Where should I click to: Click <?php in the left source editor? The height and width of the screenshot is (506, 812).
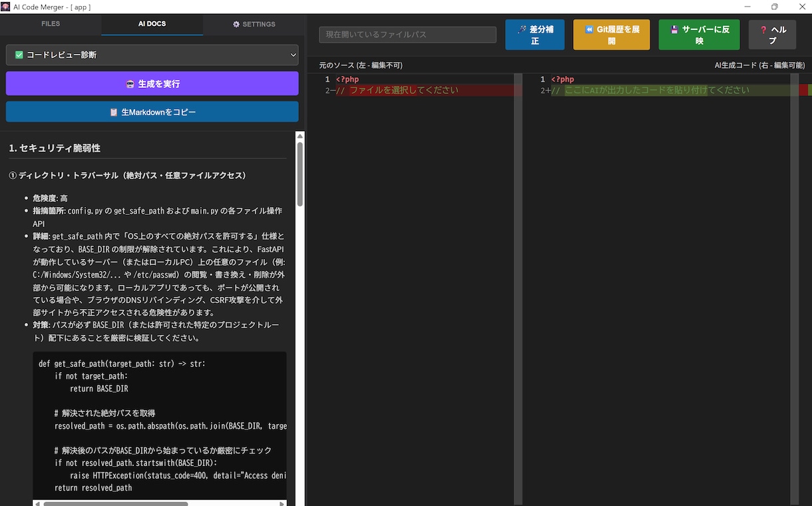coord(347,79)
